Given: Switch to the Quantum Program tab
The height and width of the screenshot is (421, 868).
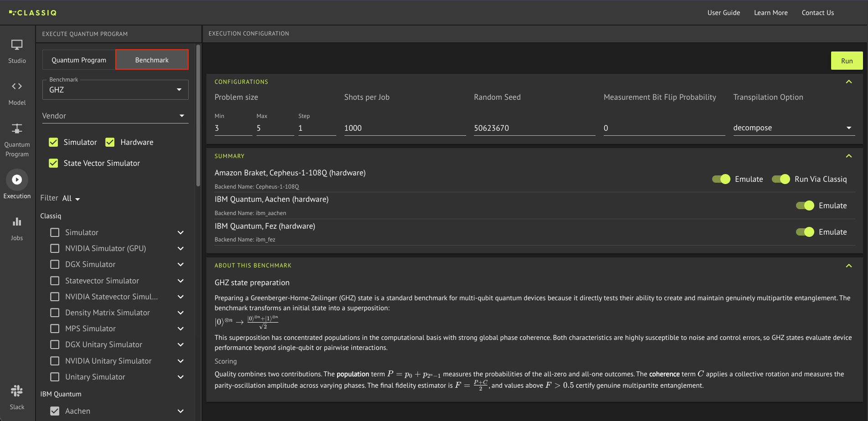Looking at the screenshot, I should 79,60.
